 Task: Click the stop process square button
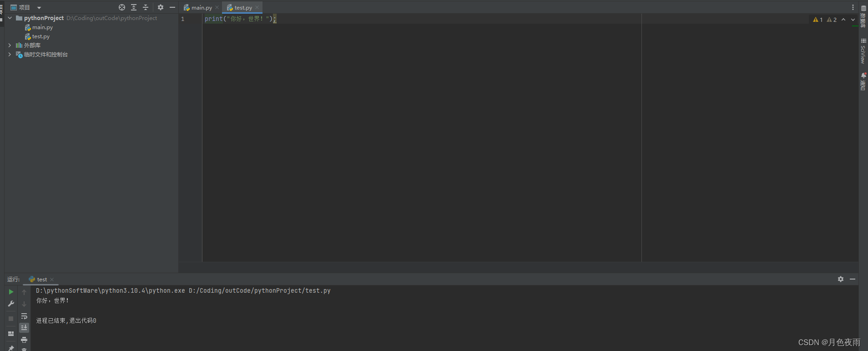(11, 319)
